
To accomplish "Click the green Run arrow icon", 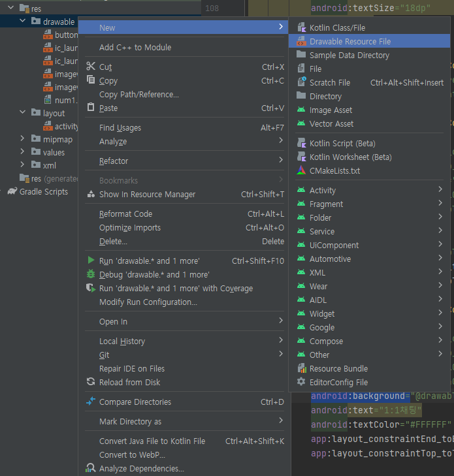I will click(91, 260).
